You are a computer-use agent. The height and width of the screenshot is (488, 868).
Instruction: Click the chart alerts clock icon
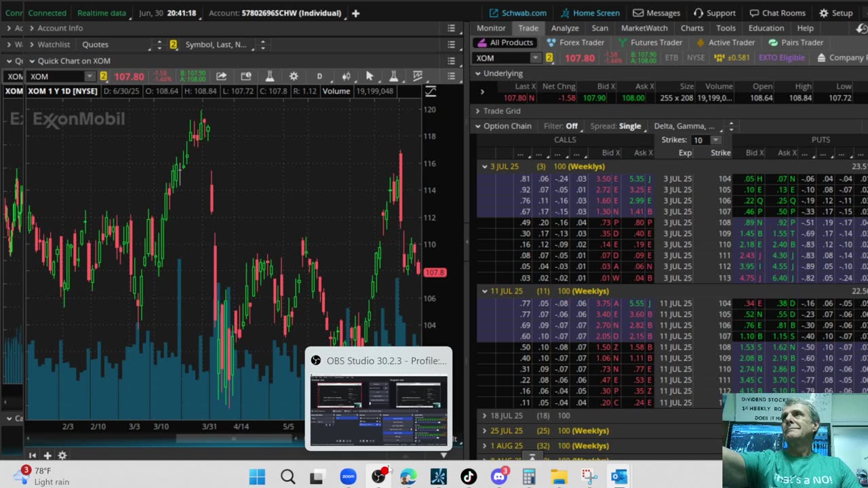click(x=246, y=76)
